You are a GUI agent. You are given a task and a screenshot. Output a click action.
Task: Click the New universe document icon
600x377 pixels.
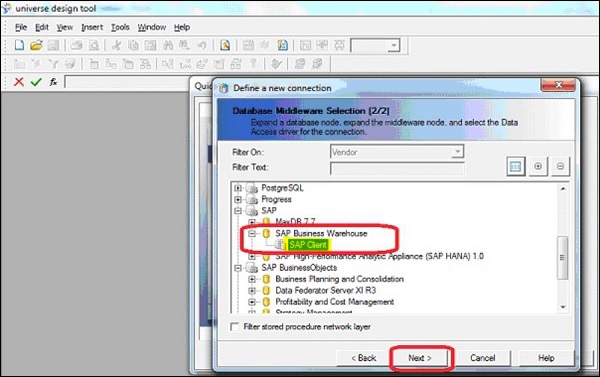click(19, 45)
